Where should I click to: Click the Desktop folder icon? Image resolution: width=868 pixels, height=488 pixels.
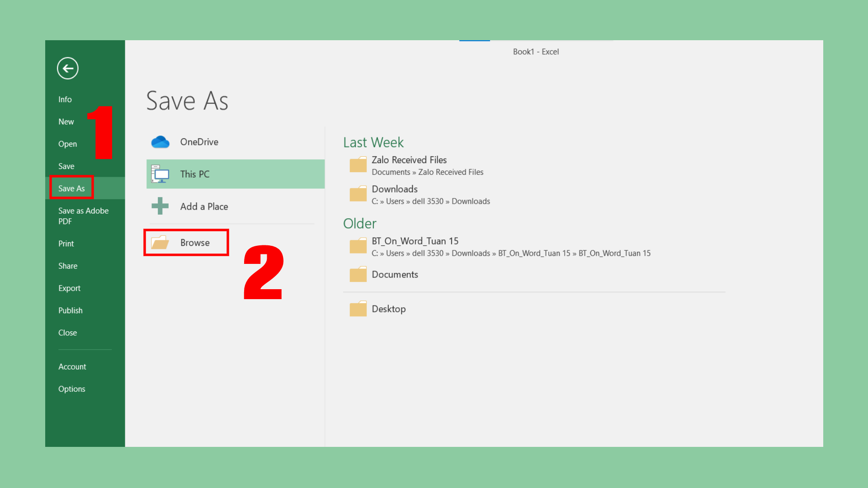coord(358,309)
